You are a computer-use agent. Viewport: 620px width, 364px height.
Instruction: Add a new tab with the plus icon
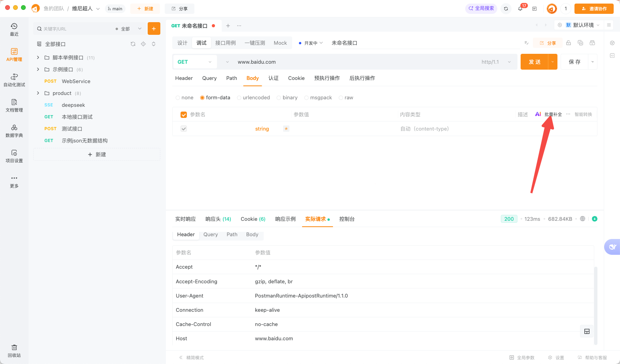pyautogui.click(x=228, y=26)
